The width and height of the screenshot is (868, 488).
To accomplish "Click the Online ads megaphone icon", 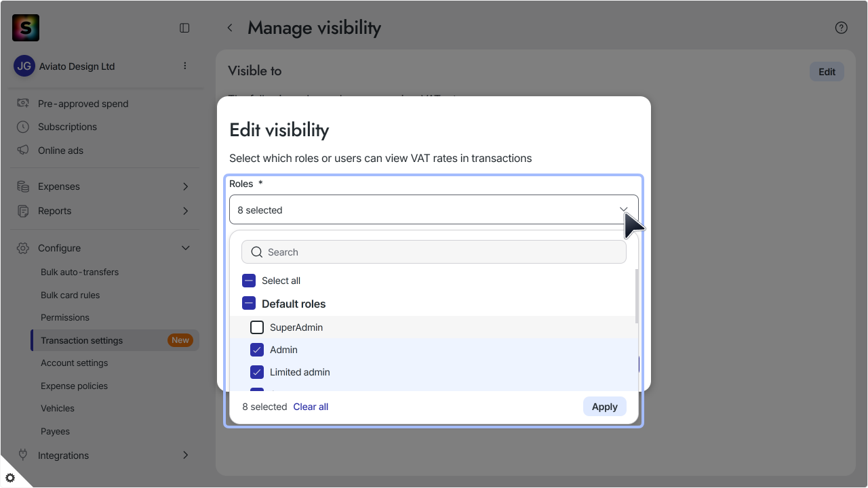I will click(23, 150).
